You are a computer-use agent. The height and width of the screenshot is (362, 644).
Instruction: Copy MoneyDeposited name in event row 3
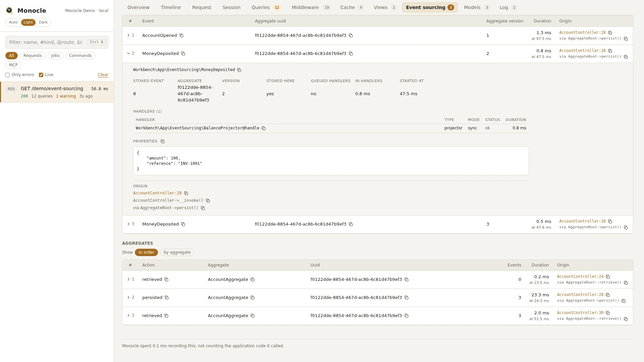(x=183, y=224)
